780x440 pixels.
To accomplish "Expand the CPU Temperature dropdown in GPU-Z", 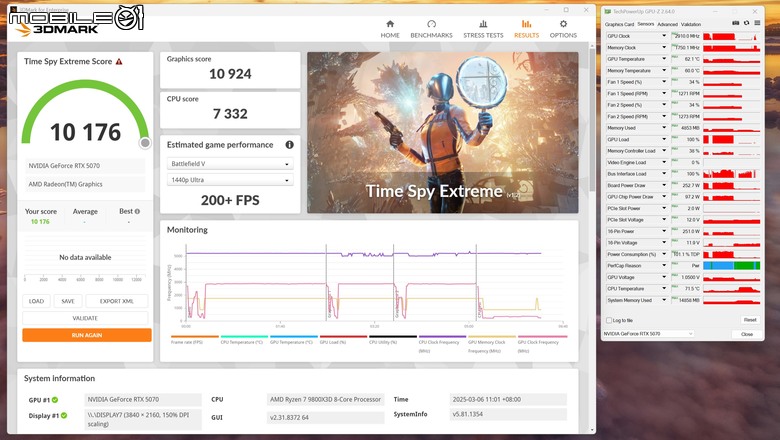I will (x=664, y=288).
